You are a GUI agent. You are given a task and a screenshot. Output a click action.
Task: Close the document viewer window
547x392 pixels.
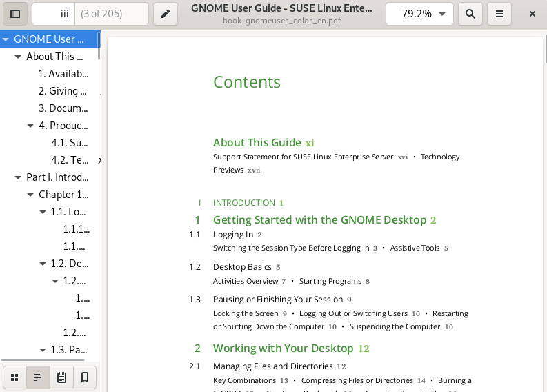(533, 14)
